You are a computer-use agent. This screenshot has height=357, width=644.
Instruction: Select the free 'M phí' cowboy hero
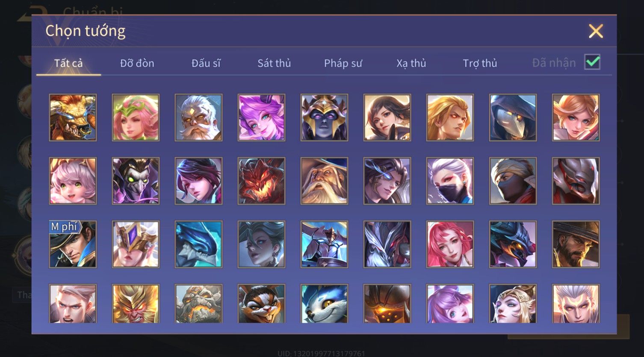pyautogui.click(x=73, y=244)
